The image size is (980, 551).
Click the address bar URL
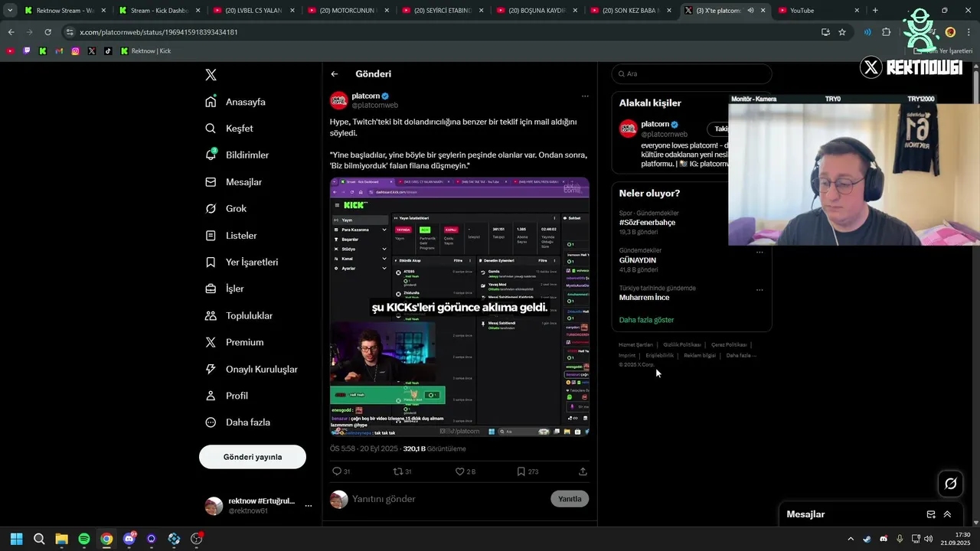[158, 32]
